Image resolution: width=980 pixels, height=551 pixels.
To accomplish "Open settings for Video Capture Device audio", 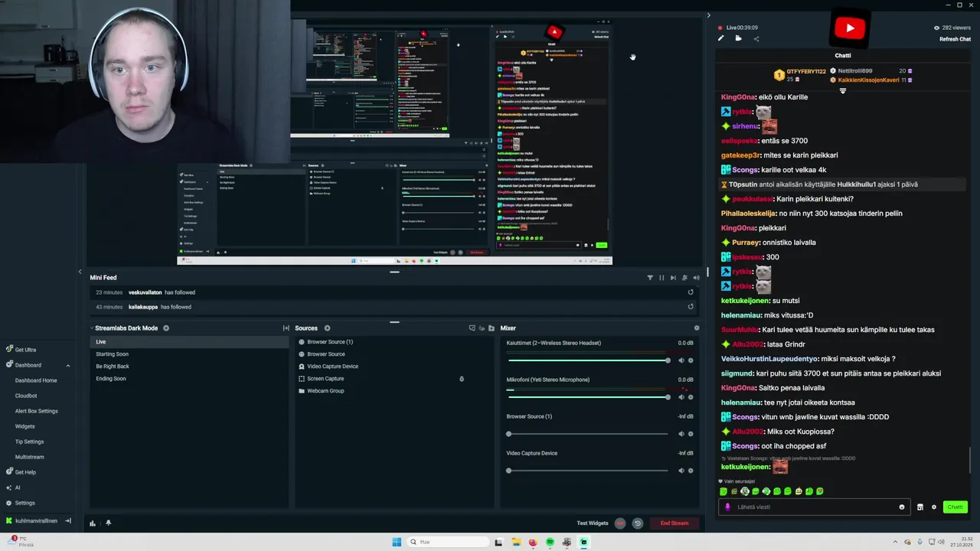I will coord(691,471).
